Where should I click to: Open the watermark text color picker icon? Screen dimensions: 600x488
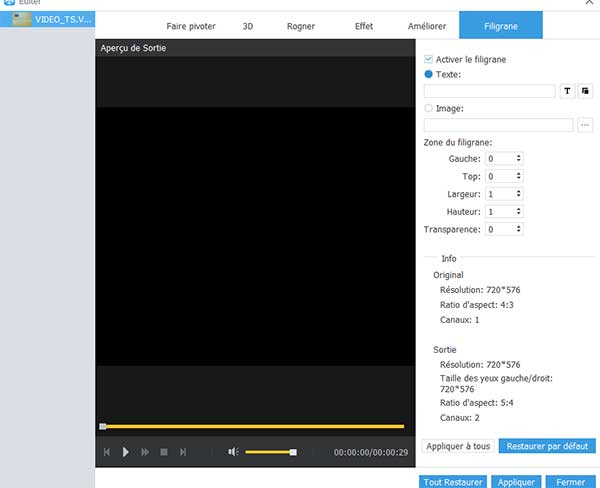tap(586, 91)
